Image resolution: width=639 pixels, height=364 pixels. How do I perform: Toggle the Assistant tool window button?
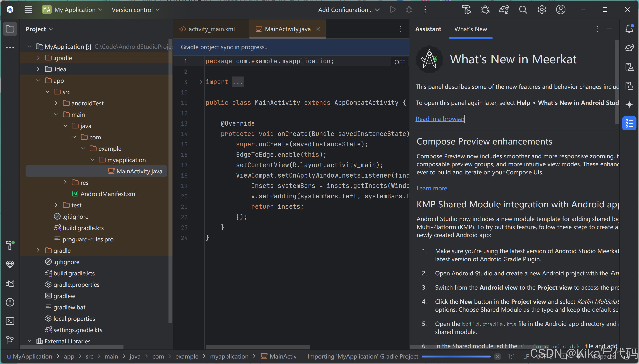[x=629, y=123]
